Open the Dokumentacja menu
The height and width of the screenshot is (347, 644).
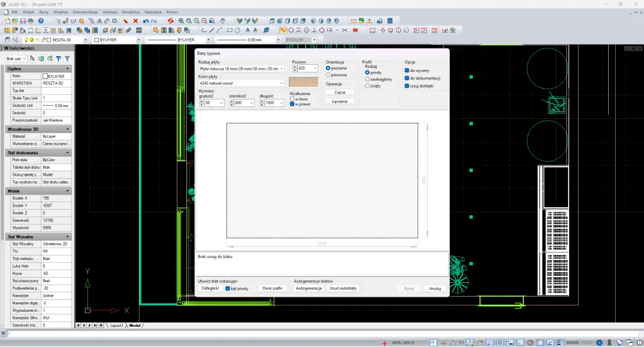coord(85,12)
